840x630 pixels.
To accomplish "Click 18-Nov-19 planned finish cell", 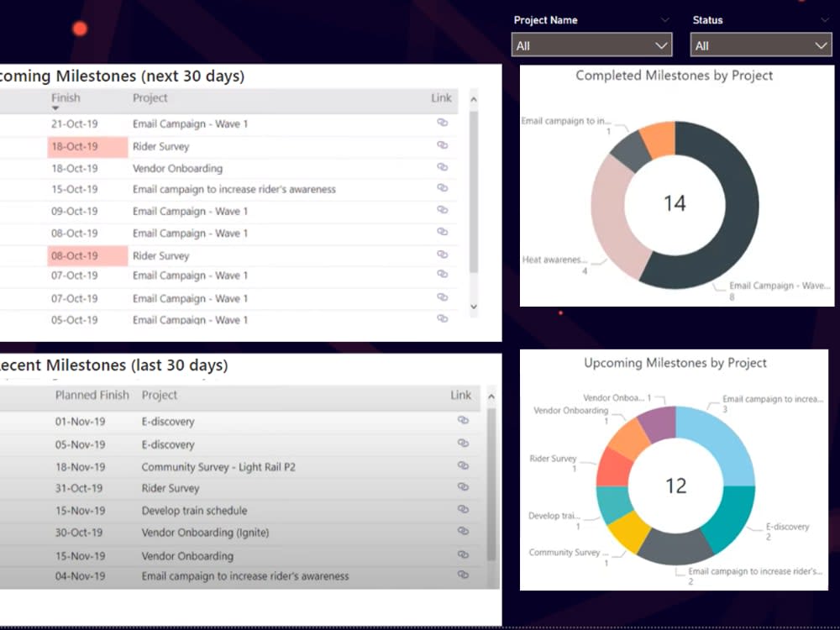I will pyautogui.click(x=81, y=467).
